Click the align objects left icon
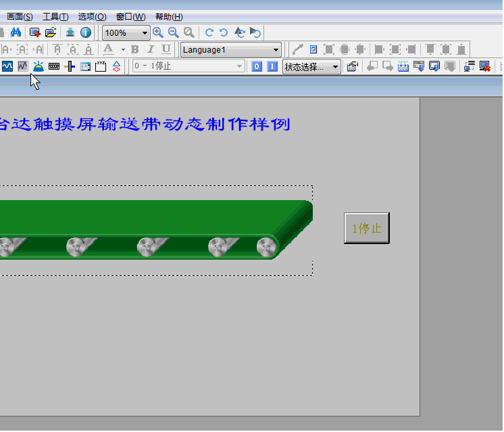This screenshot has width=504, height=432. (379, 49)
